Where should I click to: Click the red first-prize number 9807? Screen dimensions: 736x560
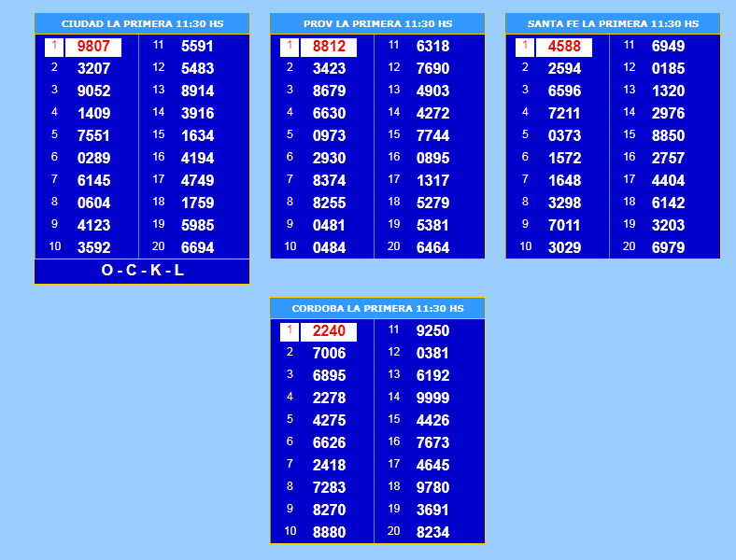click(x=93, y=47)
